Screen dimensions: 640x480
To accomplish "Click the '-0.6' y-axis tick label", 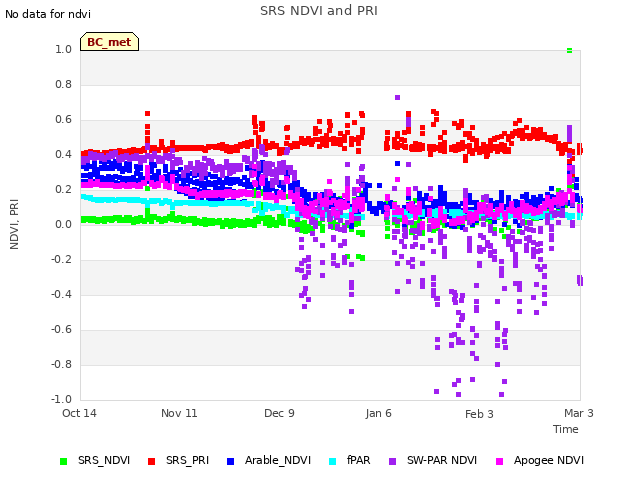I will [61, 329].
